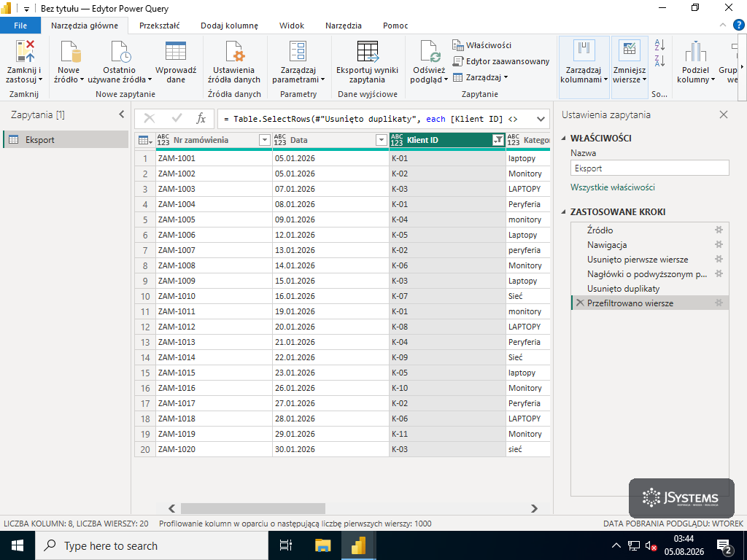The width and height of the screenshot is (747, 560).
Task: Switch to the Widok tab
Action: (292, 26)
